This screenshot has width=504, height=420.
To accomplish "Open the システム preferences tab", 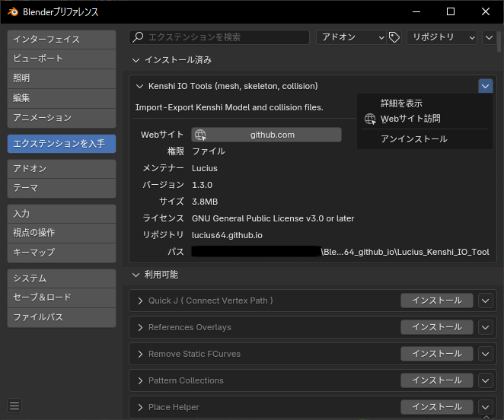I will tap(62, 278).
